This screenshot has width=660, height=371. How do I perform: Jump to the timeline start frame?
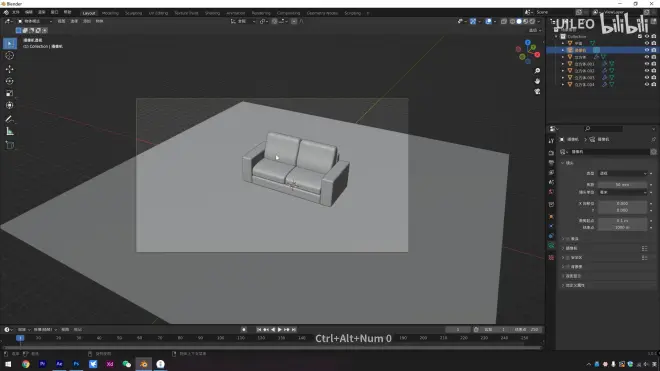click(259, 330)
